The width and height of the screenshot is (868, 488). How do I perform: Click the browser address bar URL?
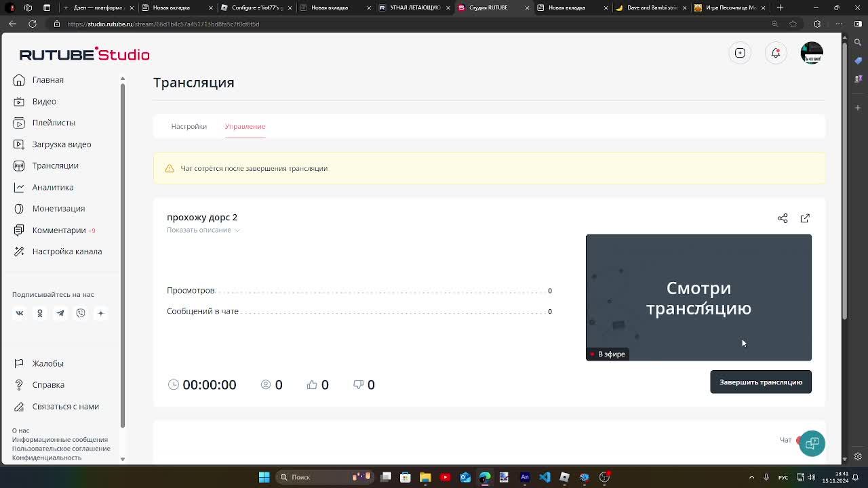point(163,24)
